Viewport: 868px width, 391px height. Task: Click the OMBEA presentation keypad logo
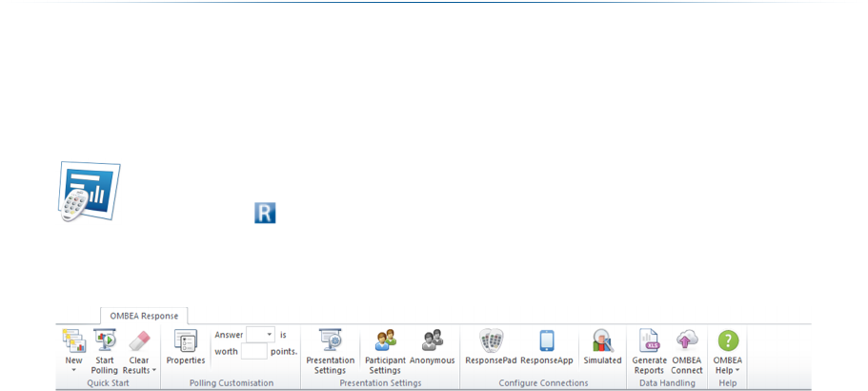pos(90,192)
